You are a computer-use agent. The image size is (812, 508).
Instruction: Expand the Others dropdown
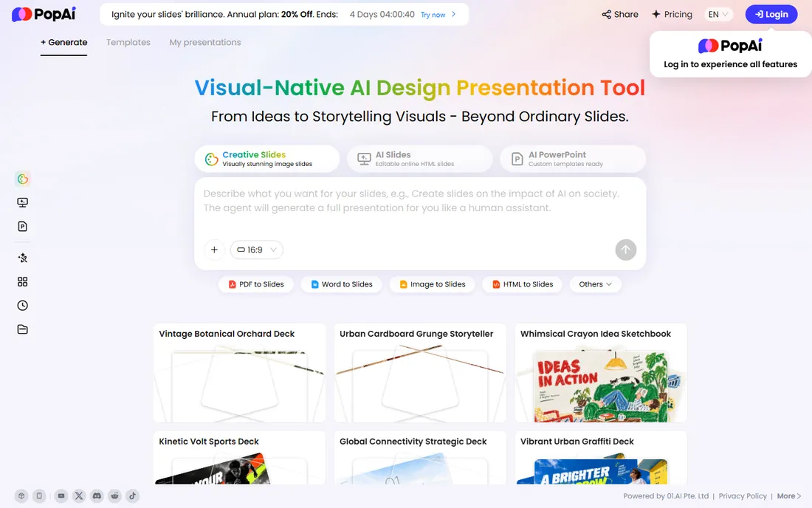tap(596, 284)
